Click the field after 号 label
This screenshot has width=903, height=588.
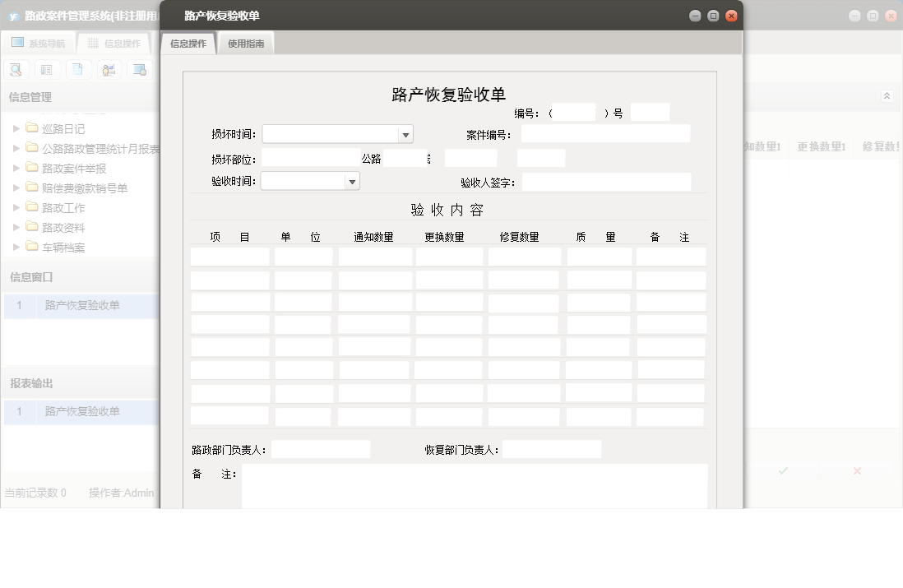coord(651,113)
